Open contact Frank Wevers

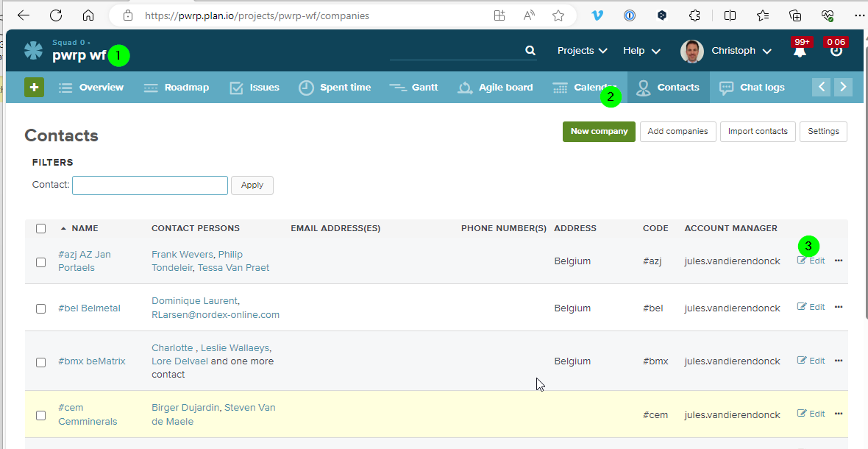point(182,254)
